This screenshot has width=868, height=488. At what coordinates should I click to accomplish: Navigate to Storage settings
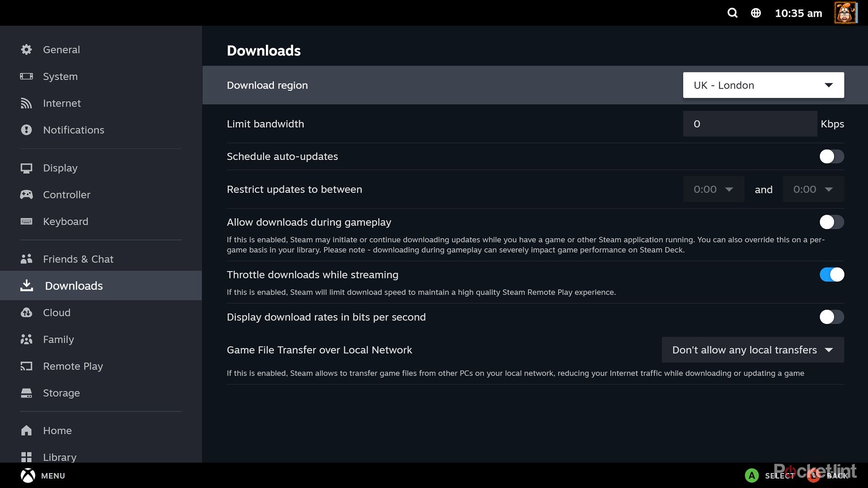(61, 393)
